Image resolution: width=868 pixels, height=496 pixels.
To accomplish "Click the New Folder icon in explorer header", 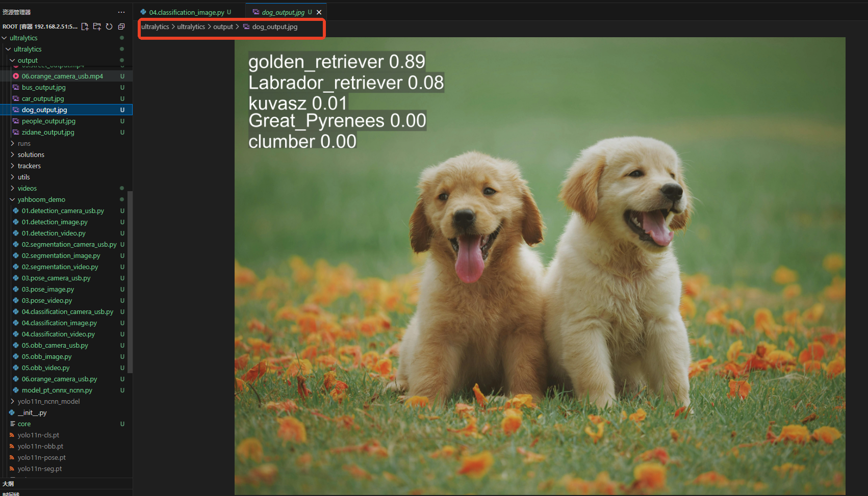I will click(97, 27).
